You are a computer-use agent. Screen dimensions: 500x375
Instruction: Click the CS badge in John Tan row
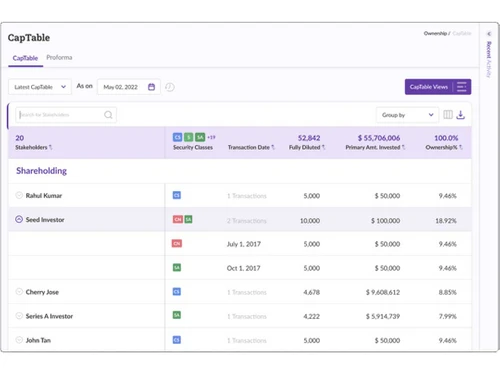(x=177, y=340)
